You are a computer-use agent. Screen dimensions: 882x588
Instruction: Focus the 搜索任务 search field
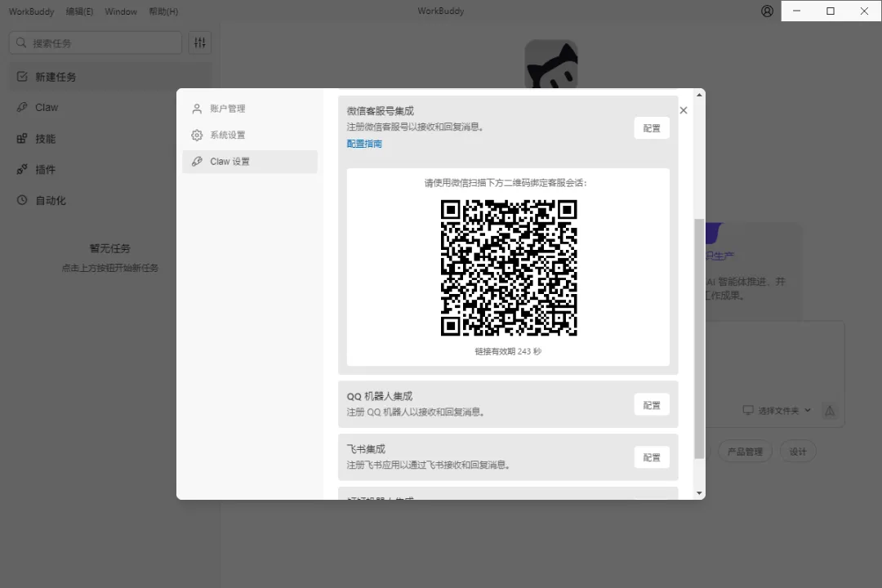click(x=96, y=42)
